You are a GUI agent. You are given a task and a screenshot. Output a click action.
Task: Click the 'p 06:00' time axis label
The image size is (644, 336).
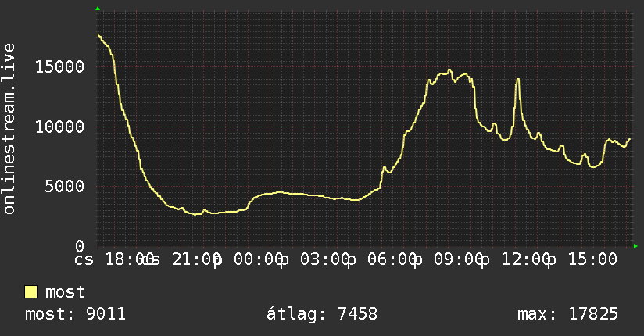pyautogui.click(x=381, y=259)
